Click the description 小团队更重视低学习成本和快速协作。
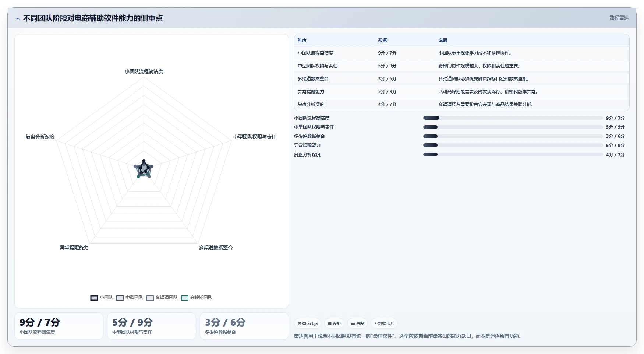Image resolution: width=644 pixels, height=354 pixels. point(475,53)
